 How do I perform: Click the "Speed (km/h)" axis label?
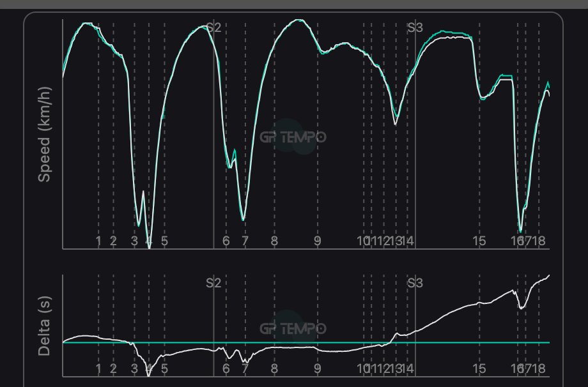[44, 135]
